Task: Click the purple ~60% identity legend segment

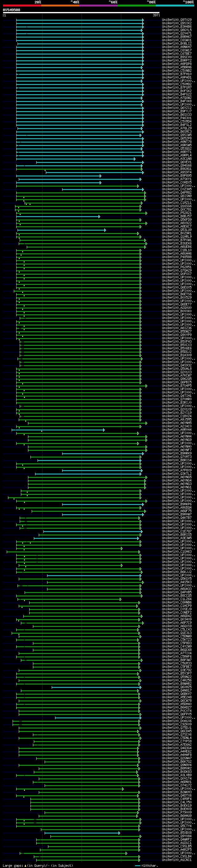Action: (99, 6)
